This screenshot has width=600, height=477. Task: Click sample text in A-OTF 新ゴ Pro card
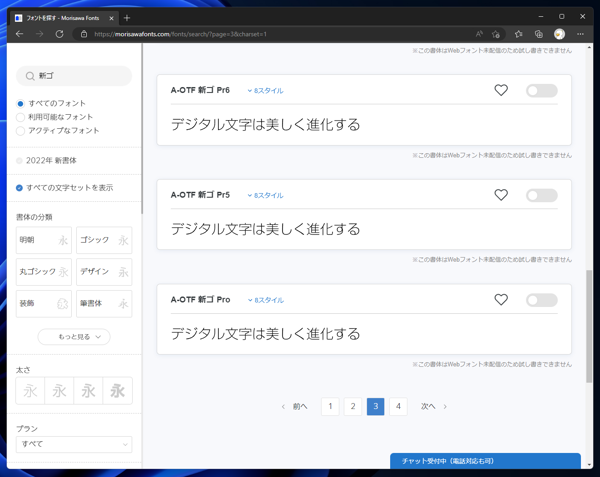pos(266,334)
